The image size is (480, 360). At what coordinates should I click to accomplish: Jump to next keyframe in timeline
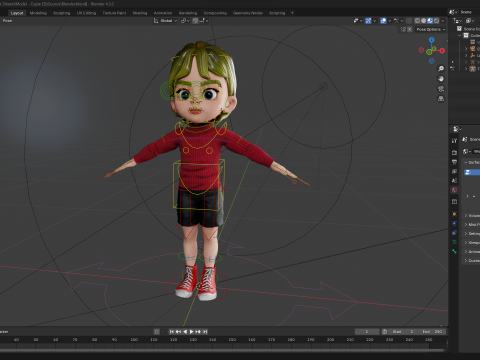point(198,331)
